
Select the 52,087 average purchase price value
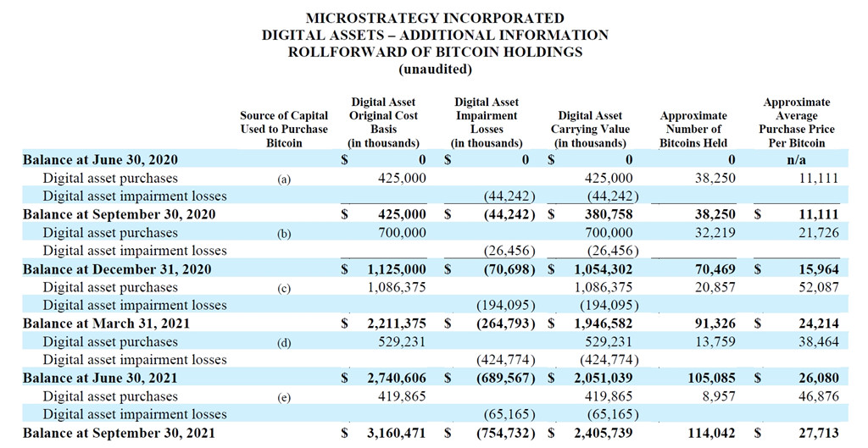click(x=817, y=288)
